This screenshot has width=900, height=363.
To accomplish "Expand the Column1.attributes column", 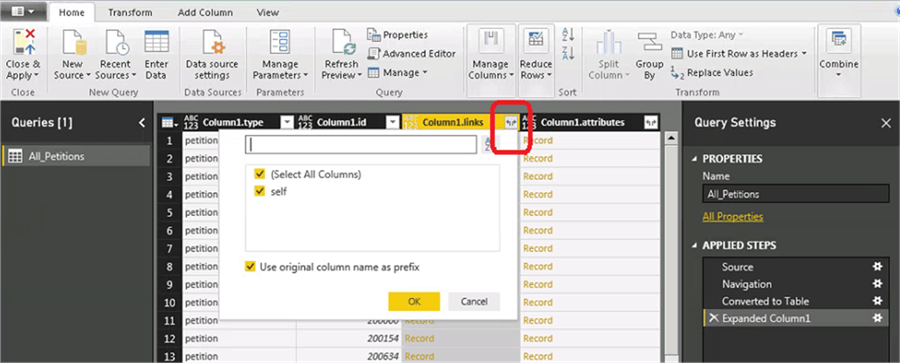I will 651,122.
